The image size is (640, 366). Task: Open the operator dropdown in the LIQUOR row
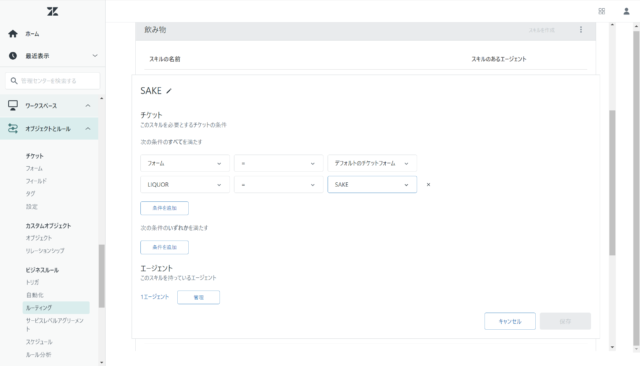click(278, 184)
